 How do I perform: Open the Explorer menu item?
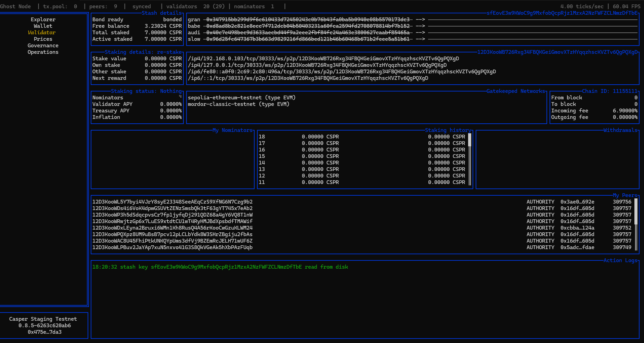[43, 20]
